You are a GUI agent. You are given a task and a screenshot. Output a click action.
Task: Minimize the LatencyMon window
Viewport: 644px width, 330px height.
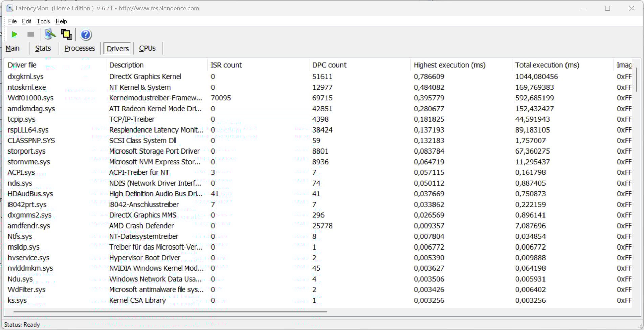click(584, 8)
